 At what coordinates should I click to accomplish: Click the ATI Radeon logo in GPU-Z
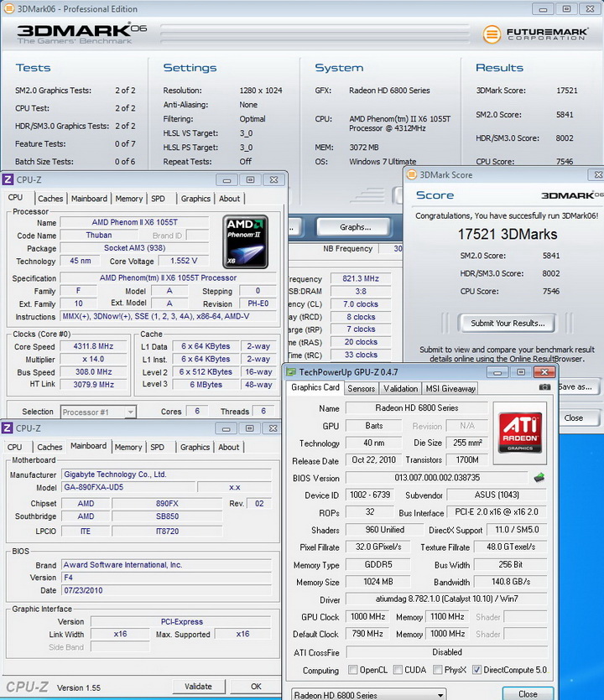520,433
